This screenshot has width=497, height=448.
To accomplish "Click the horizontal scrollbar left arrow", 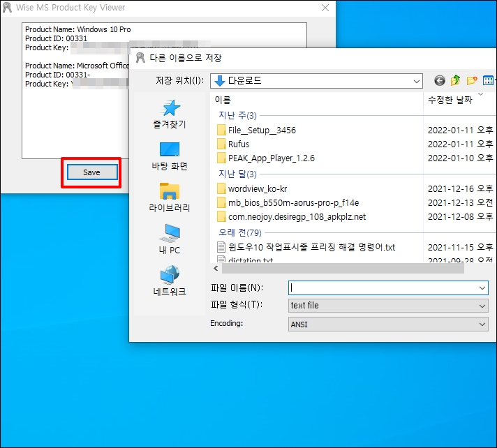I will click(x=216, y=269).
